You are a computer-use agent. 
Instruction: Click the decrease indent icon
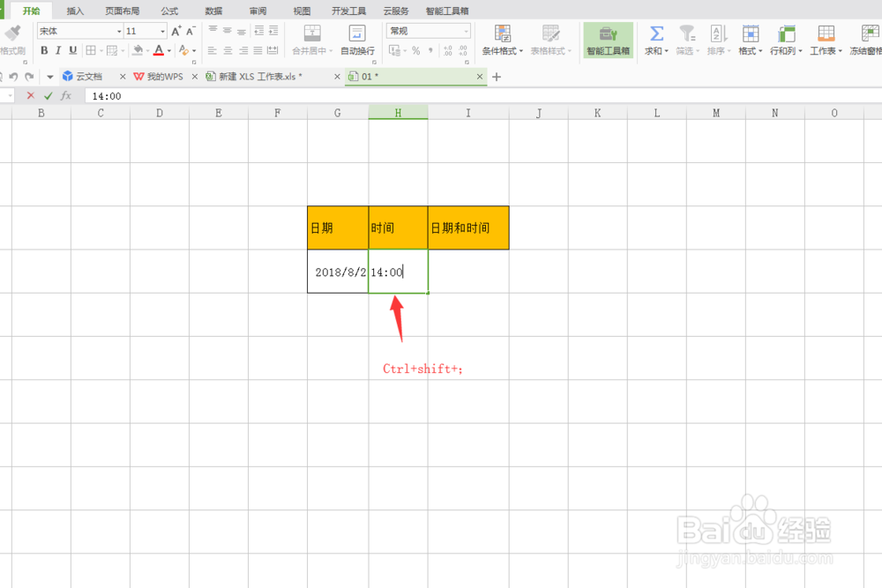(x=258, y=30)
